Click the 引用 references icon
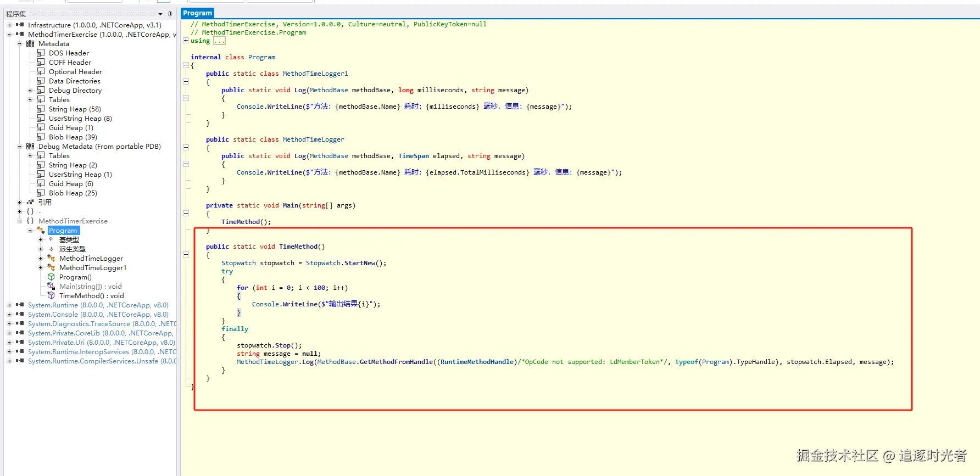This screenshot has height=476, width=980. click(x=30, y=202)
